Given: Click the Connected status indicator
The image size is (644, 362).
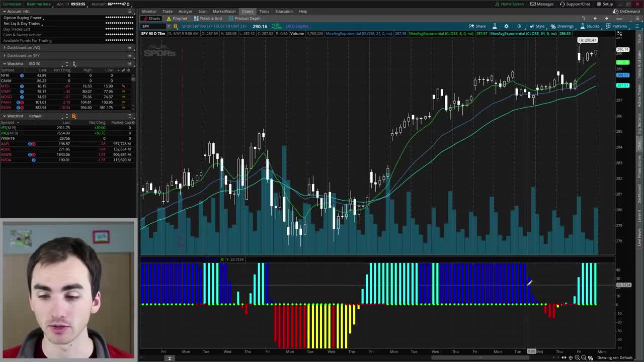Looking at the screenshot, I should (x=11, y=4).
